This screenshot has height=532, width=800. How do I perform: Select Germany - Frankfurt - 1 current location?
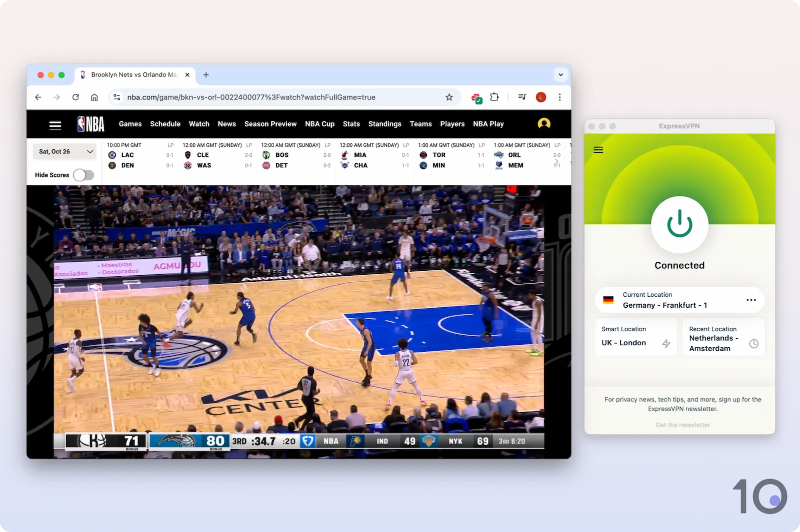coord(679,300)
